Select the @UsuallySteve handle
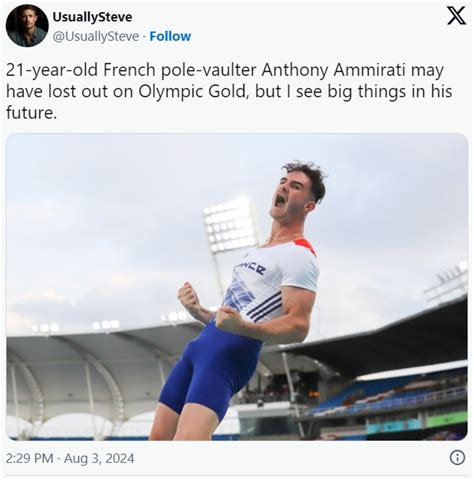Screen dimensions: 474x480 click(96, 36)
